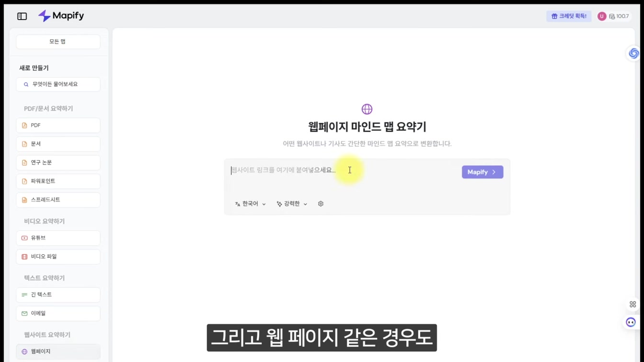The height and width of the screenshot is (362, 644).
Task: Open the grid apps icon at right
Action: point(632,305)
